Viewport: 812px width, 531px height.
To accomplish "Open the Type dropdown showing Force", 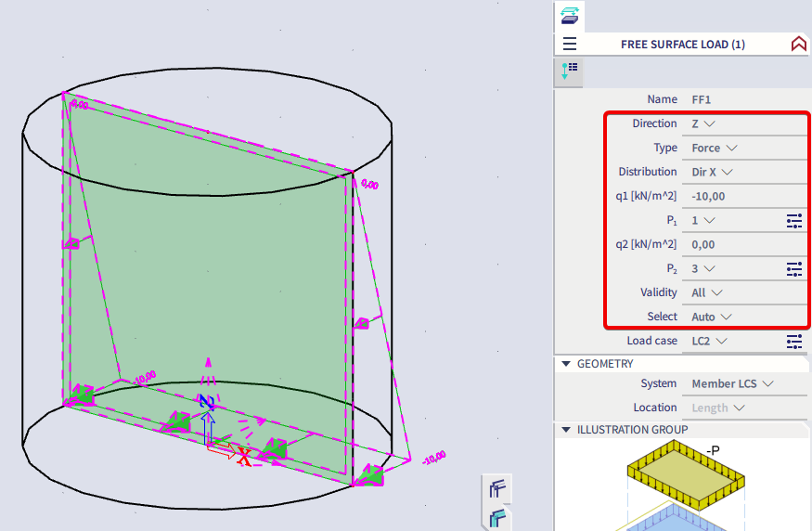I will pos(715,148).
